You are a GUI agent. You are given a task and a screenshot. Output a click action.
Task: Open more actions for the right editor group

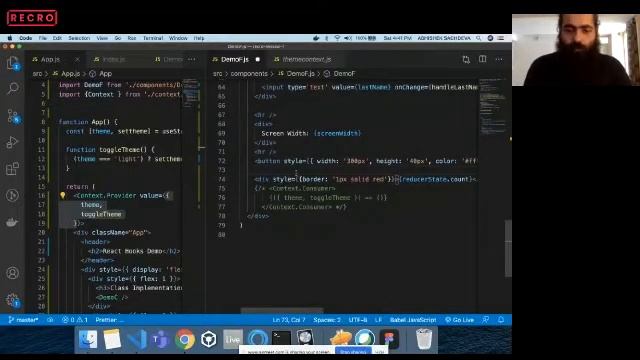pyautogui.click(x=499, y=60)
